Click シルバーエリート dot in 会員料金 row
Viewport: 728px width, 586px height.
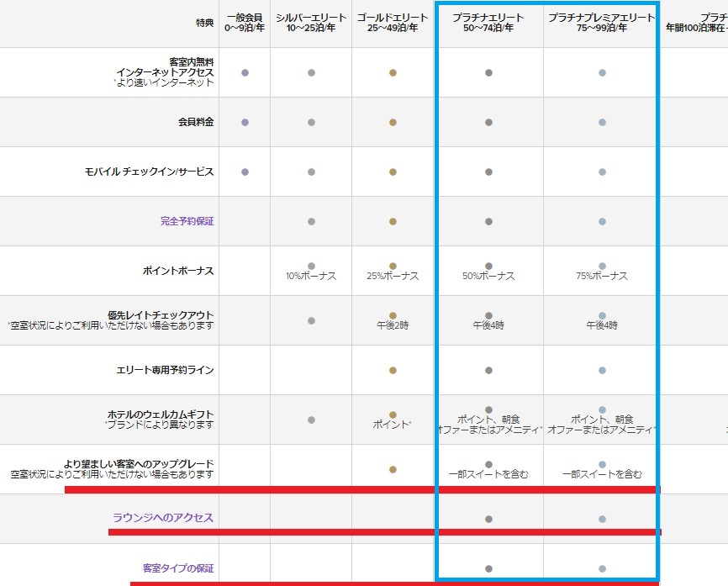click(312, 123)
